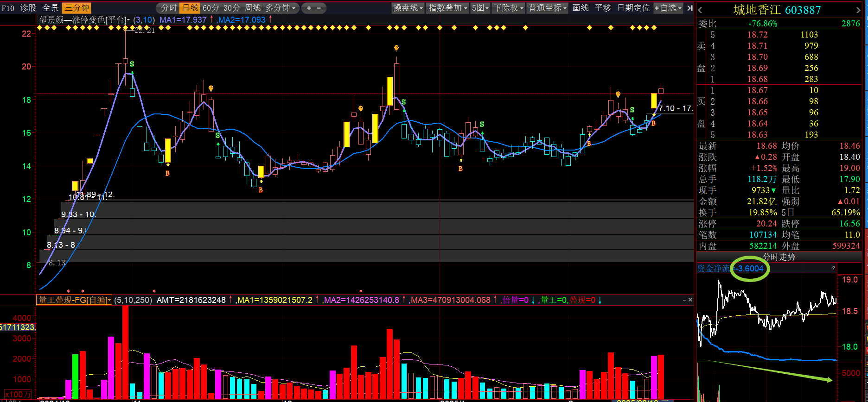Activate the 画线 drawing tool

click(x=581, y=8)
